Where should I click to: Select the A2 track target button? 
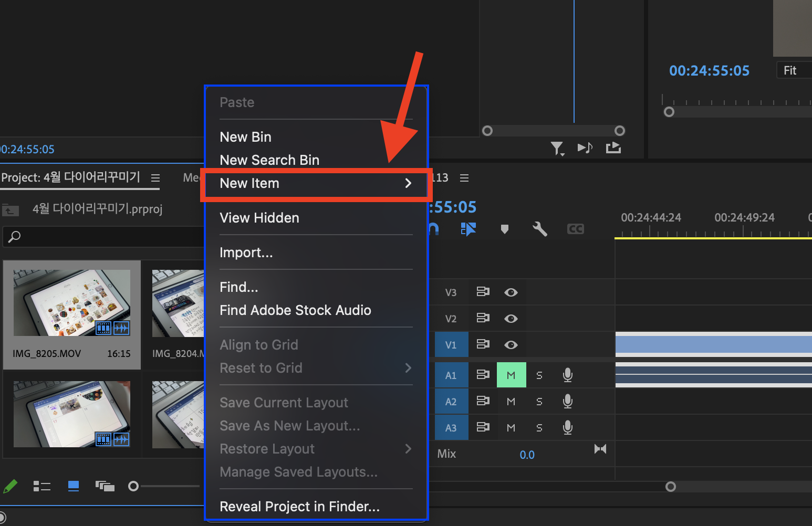pyautogui.click(x=451, y=402)
